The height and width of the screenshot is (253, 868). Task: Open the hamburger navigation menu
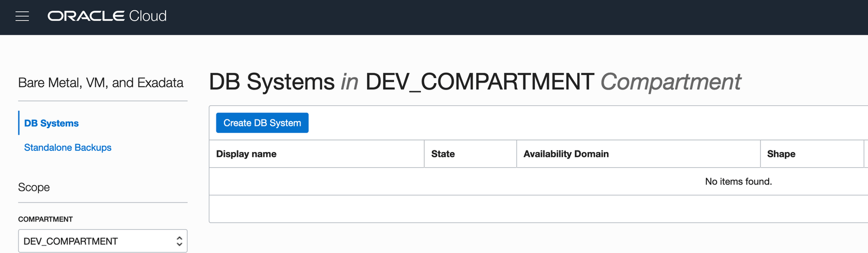click(x=22, y=16)
